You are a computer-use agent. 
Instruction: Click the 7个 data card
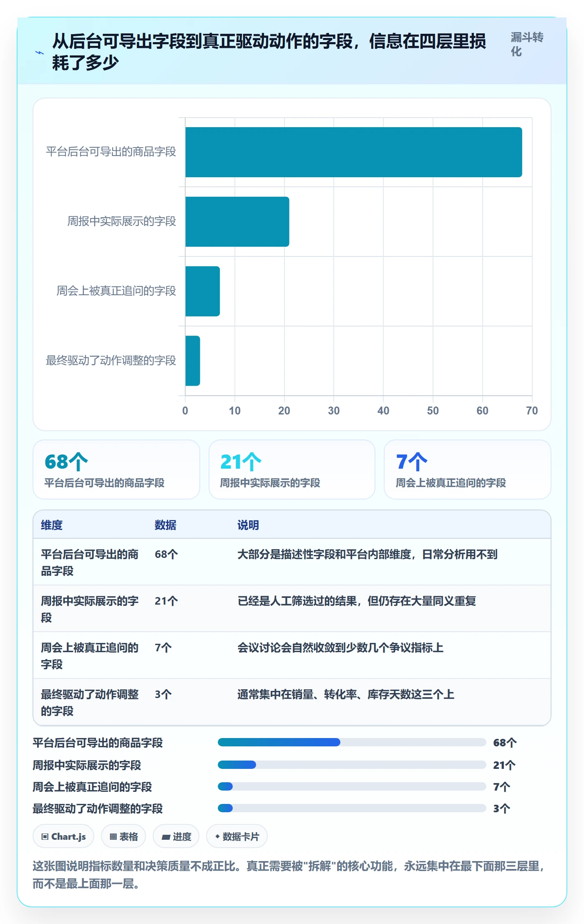pos(468,470)
